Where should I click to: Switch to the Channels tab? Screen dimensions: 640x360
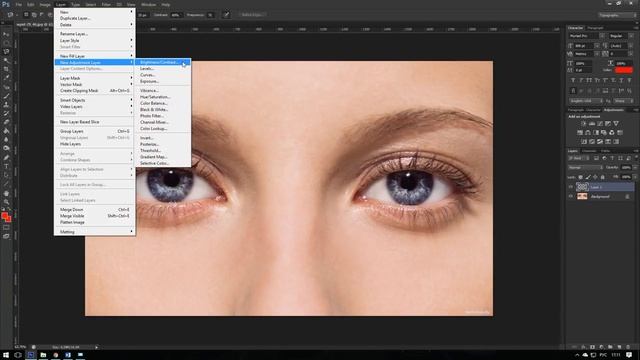point(589,151)
